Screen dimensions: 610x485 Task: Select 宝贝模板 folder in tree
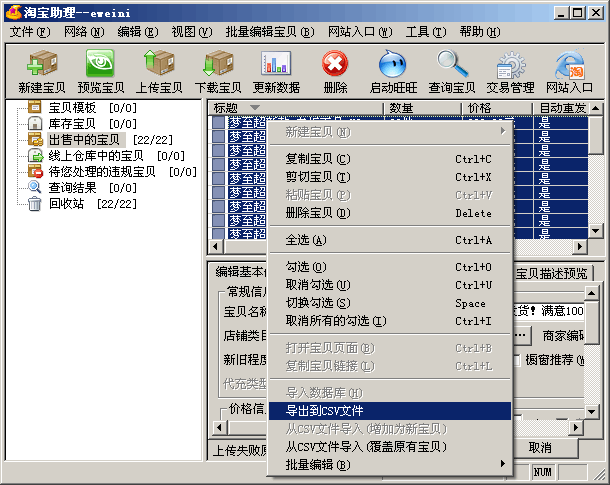(72, 107)
